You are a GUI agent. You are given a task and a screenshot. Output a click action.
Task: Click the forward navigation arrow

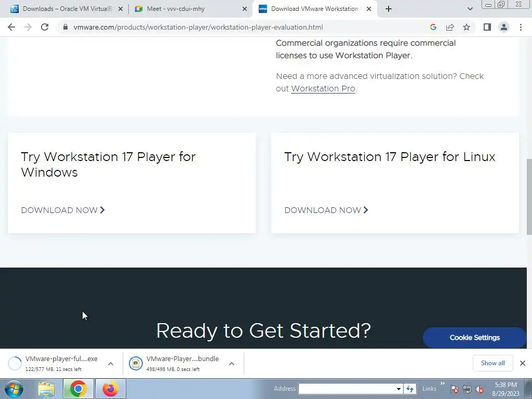(28, 27)
